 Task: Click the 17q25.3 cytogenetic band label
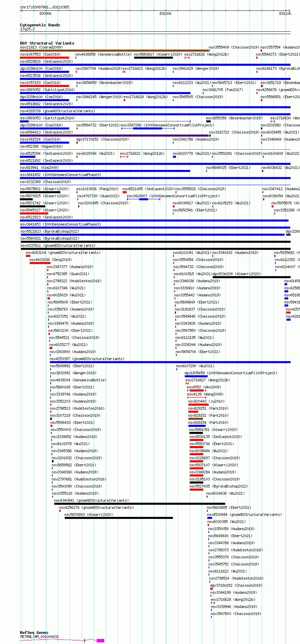point(27,29)
